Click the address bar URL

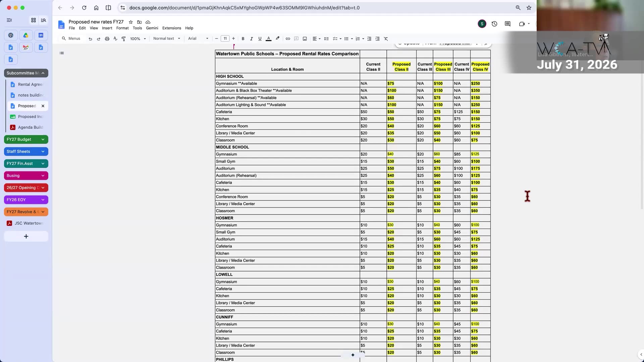tap(245, 8)
